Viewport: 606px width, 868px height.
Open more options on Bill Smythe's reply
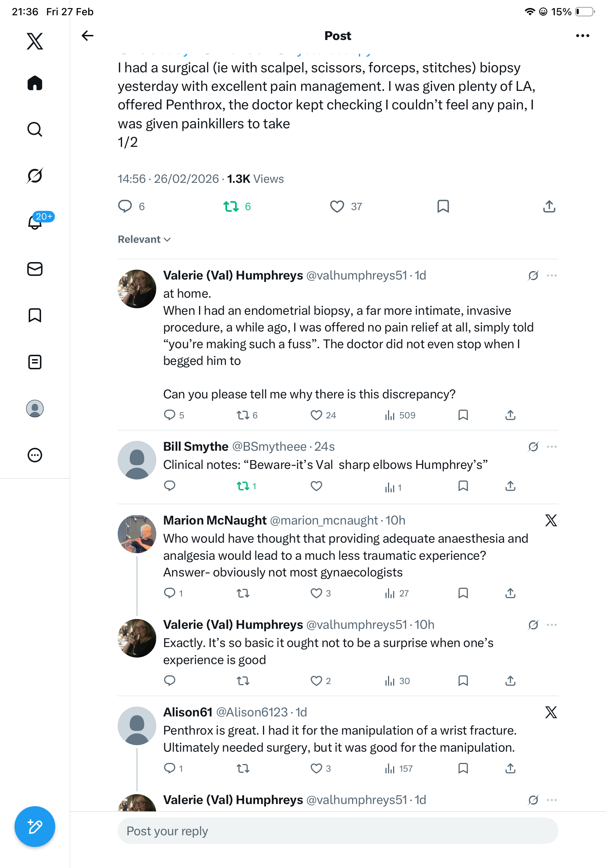click(x=552, y=447)
